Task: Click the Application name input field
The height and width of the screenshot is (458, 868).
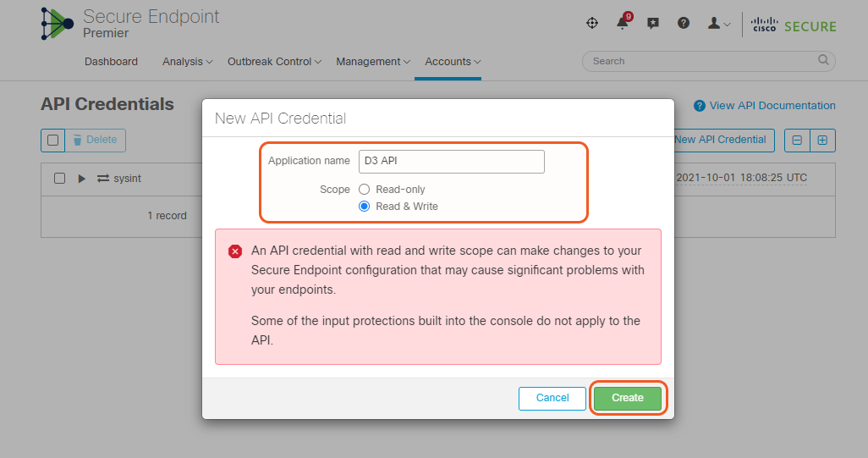Action: point(451,161)
